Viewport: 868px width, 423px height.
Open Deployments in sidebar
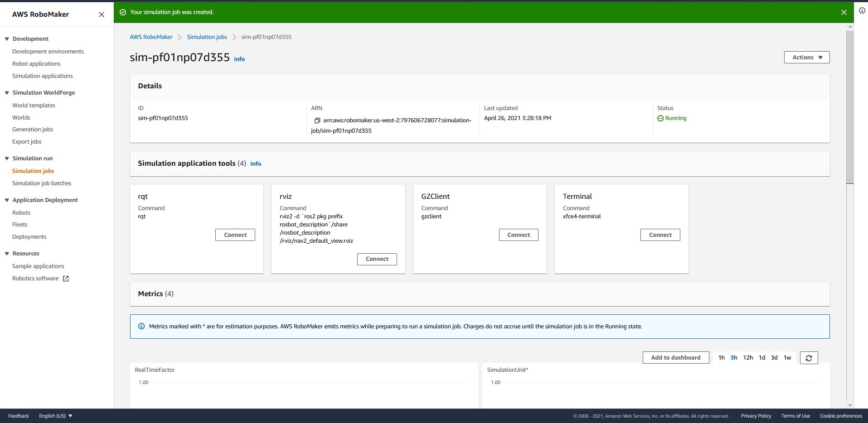[29, 237]
